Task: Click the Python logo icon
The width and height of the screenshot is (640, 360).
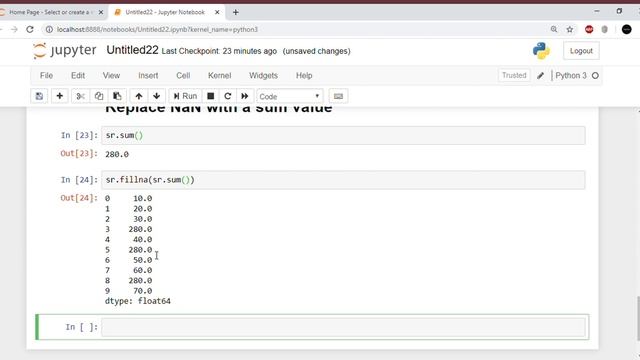Action: (x=541, y=51)
